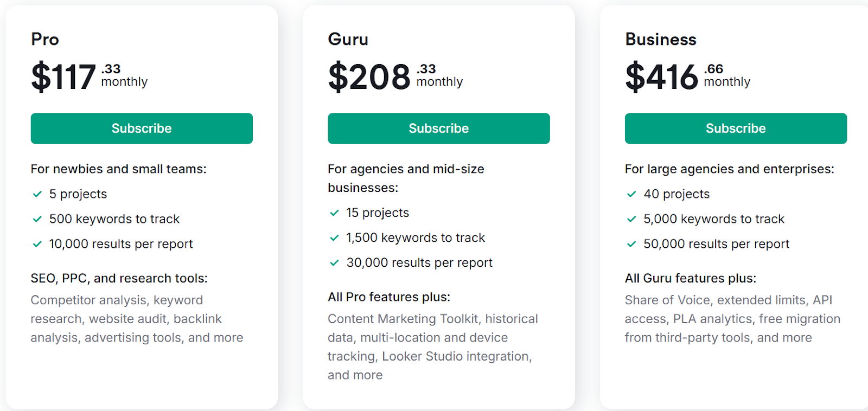Click the checkmark beside 1,500 keywords to track
This screenshot has height=411, width=868.
(334, 238)
